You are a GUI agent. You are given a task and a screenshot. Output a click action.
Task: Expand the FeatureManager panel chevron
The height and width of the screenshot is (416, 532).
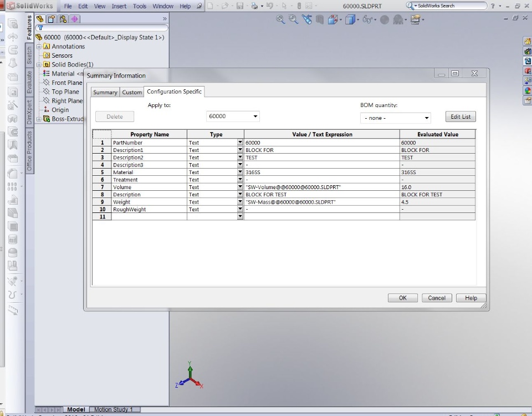coord(165,19)
